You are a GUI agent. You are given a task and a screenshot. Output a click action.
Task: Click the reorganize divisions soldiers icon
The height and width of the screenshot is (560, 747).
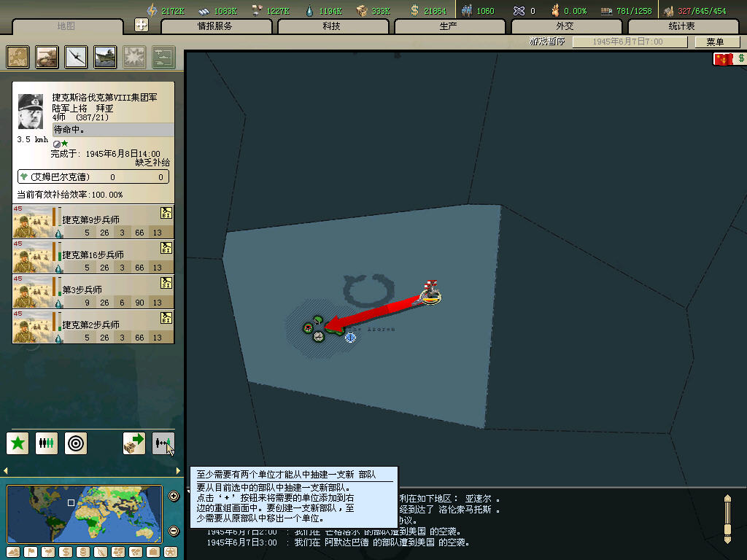click(47, 443)
